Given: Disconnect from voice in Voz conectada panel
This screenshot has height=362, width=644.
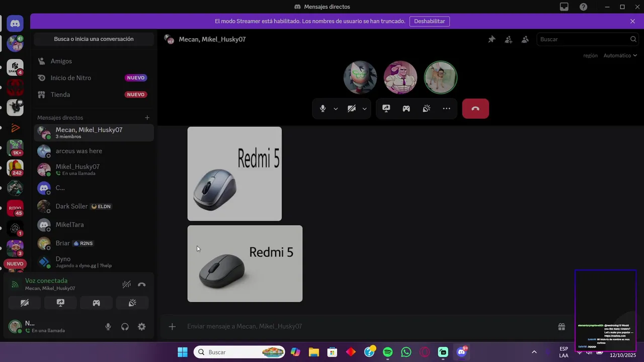Looking at the screenshot, I should pos(142,285).
